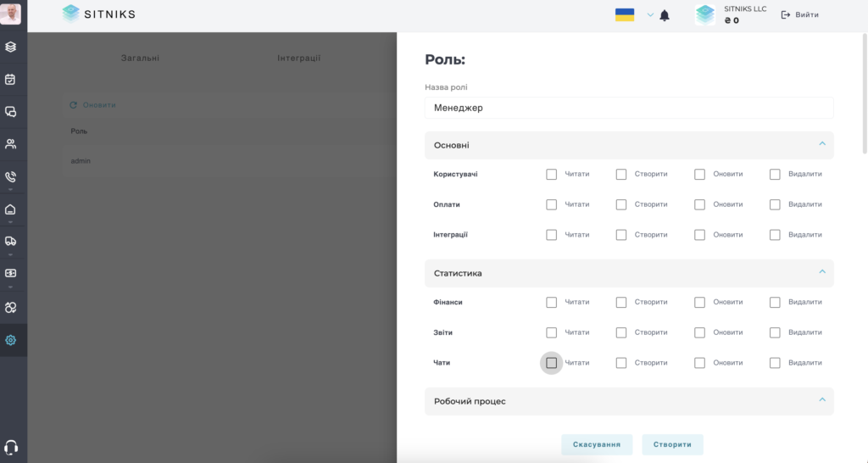Open the four-circles icon in sidebar
This screenshot has width=868, height=463.
10,307
